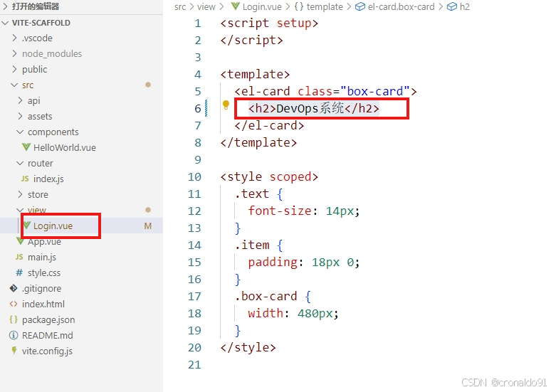The image size is (556, 392).
Task: Click the Login.vue breadcrumb segment
Action: [262, 6]
